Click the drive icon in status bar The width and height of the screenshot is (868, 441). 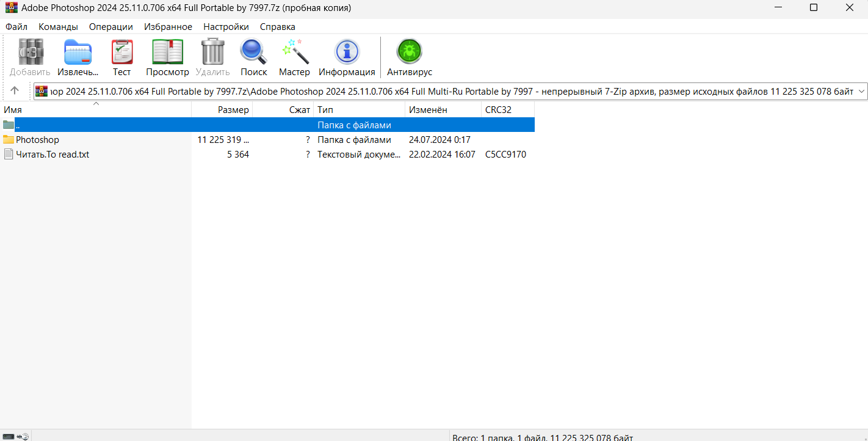coord(9,437)
